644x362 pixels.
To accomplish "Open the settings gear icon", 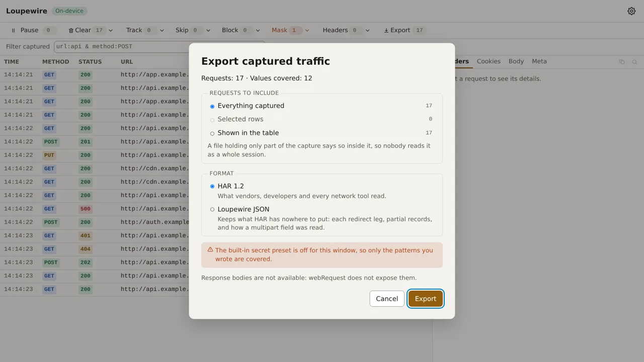I will pyautogui.click(x=631, y=11).
